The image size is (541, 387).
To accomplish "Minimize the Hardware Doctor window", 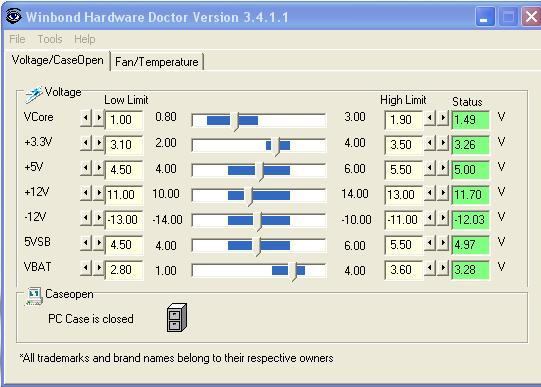I will tap(485, 17).
